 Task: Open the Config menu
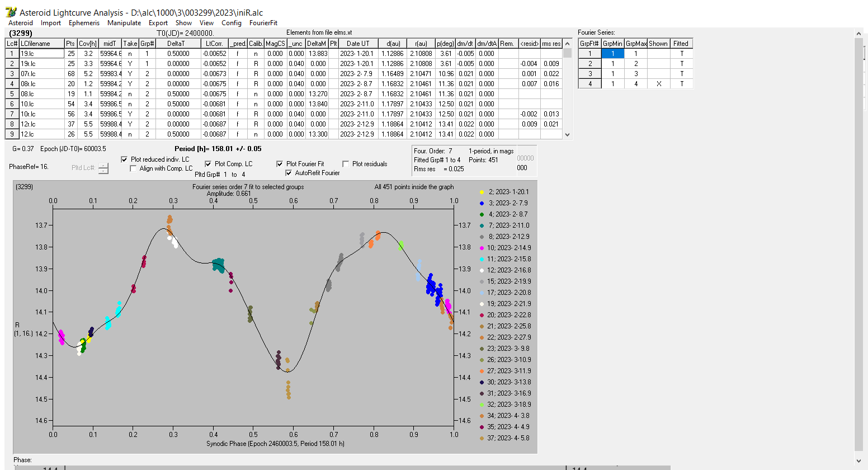click(232, 23)
